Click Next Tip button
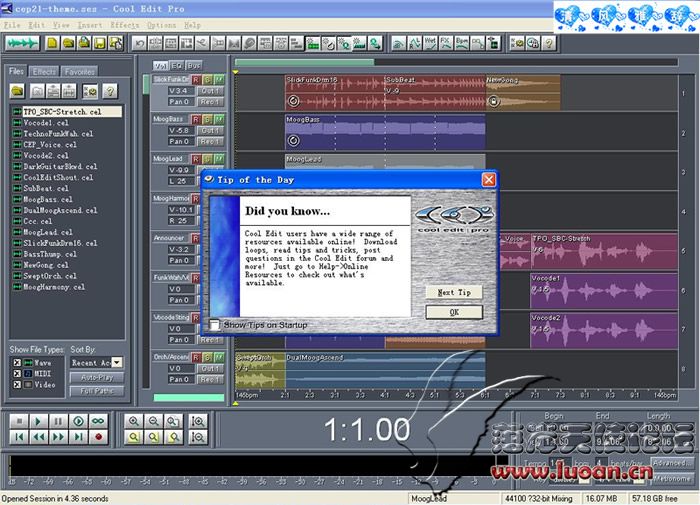The height and width of the screenshot is (505, 700). pyautogui.click(x=454, y=292)
